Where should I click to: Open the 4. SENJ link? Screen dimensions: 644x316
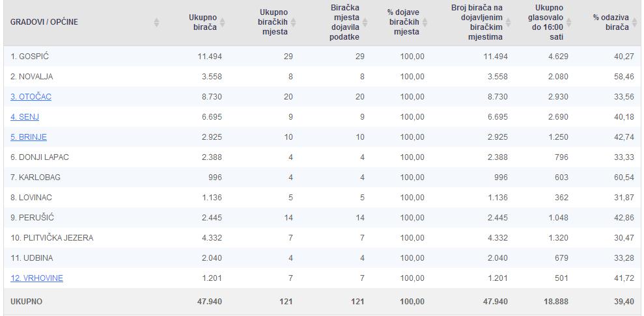(x=25, y=117)
